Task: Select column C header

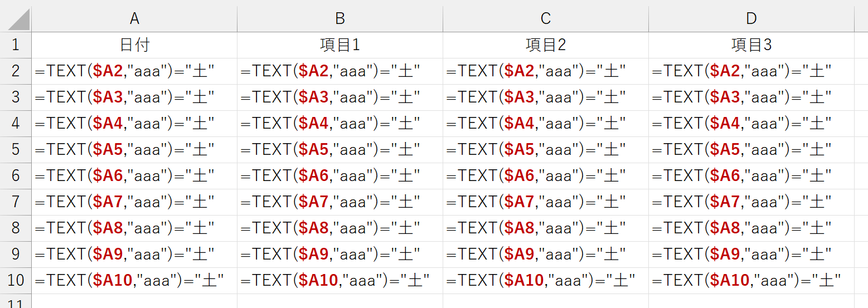Action: (546, 19)
